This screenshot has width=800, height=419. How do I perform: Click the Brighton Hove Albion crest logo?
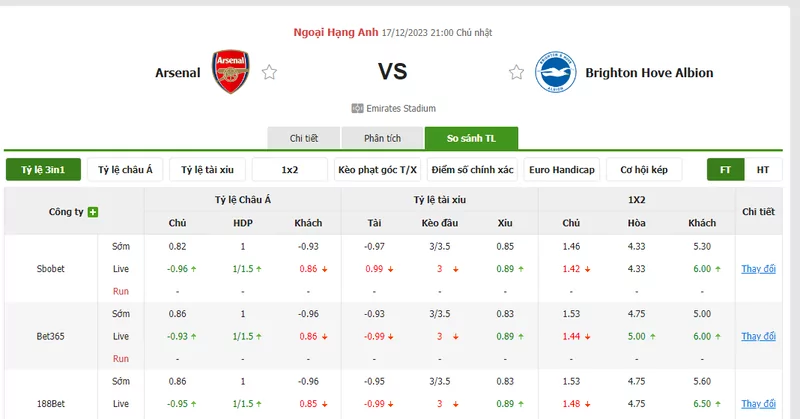(556, 72)
